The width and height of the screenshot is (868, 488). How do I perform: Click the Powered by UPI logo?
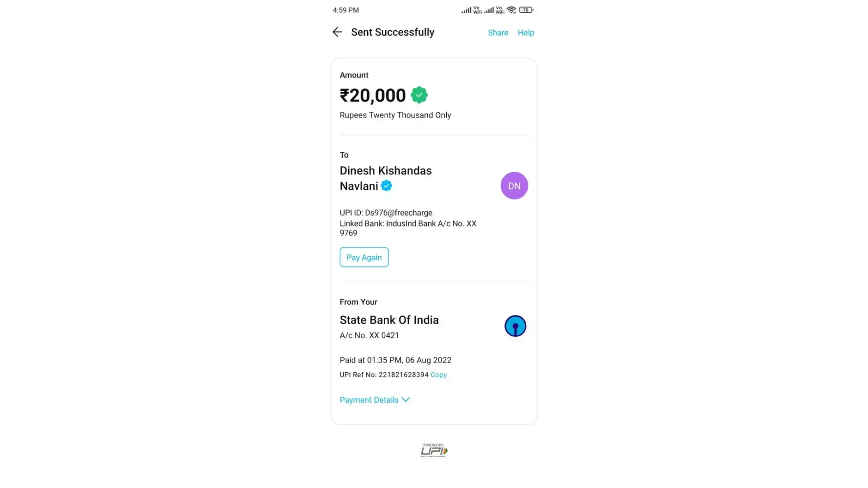434,450
